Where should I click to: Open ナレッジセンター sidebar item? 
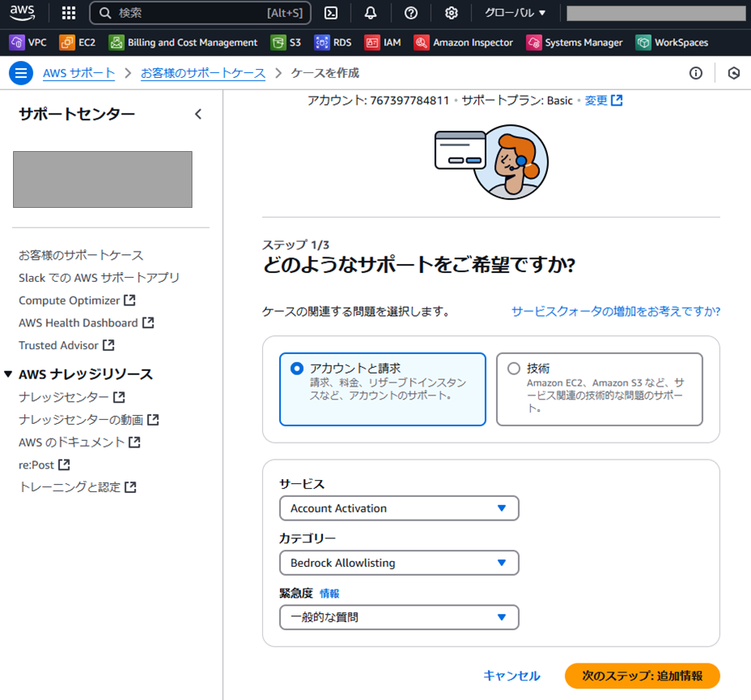click(x=63, y=397)
